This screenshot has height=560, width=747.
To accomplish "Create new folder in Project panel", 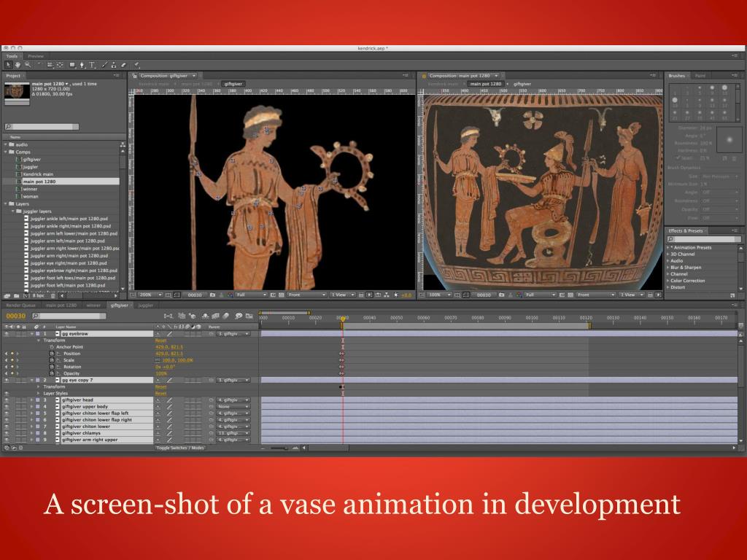I will click(16, 296).
